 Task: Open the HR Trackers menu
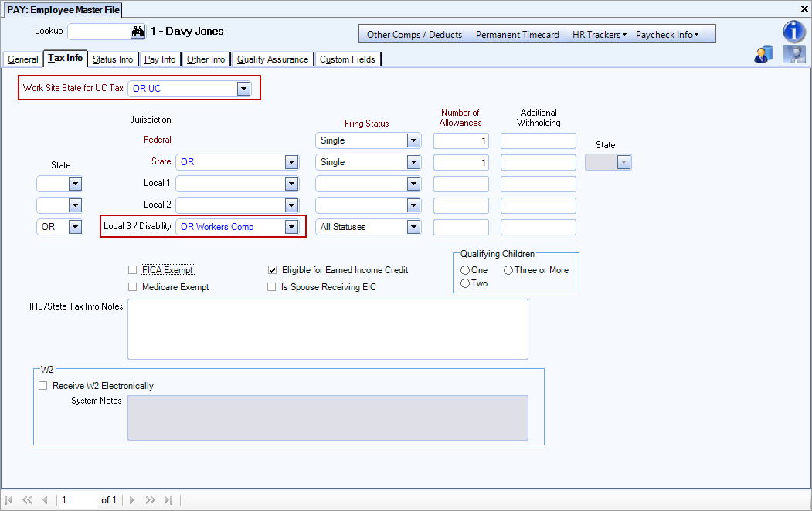click(x=599, y=34)
